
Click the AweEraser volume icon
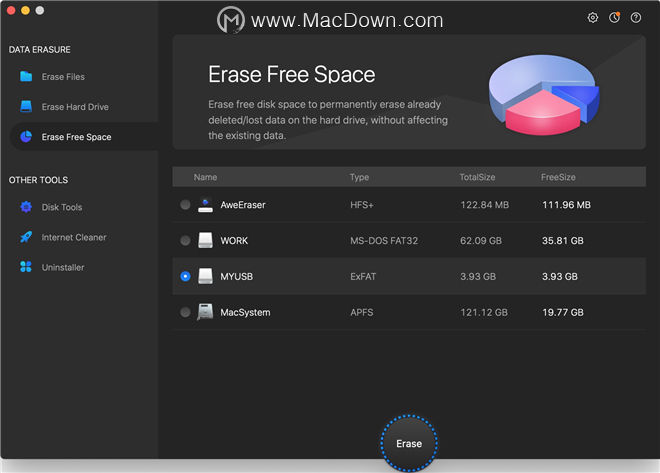tap(205, 205)
